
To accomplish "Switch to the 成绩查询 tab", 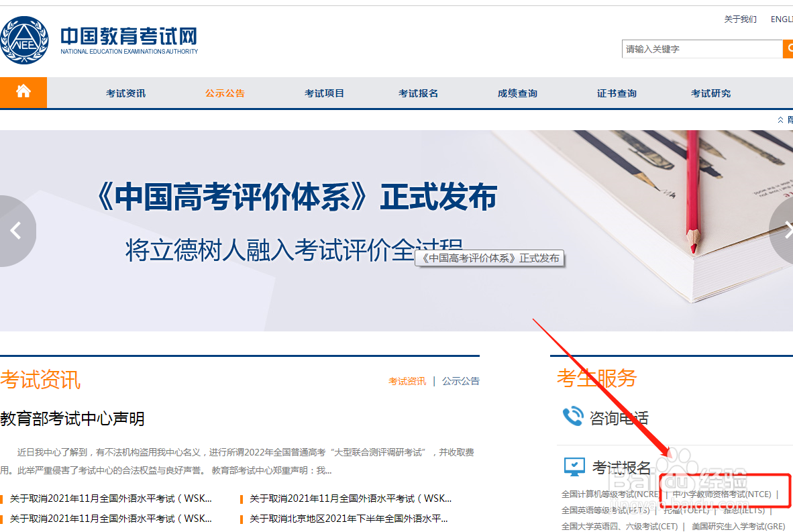I will 517,93.
